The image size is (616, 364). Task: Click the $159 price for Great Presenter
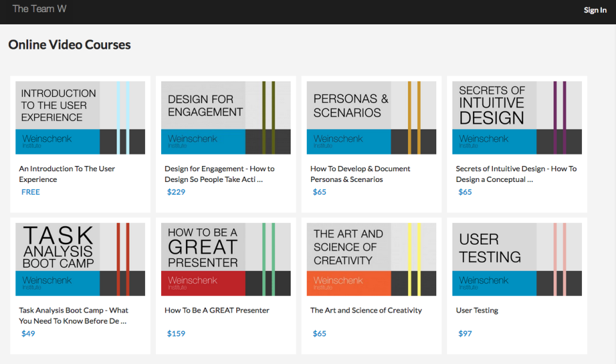[x=176, y=333]
